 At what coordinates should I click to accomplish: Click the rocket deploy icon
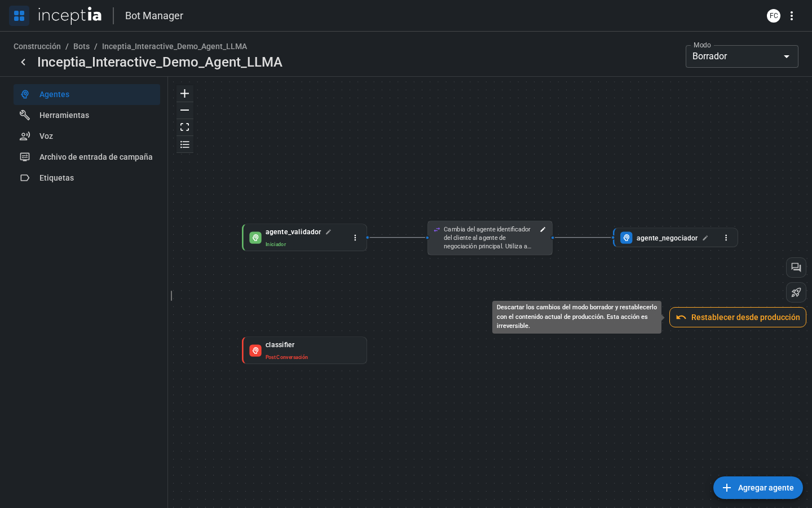[x=796, y=292]
